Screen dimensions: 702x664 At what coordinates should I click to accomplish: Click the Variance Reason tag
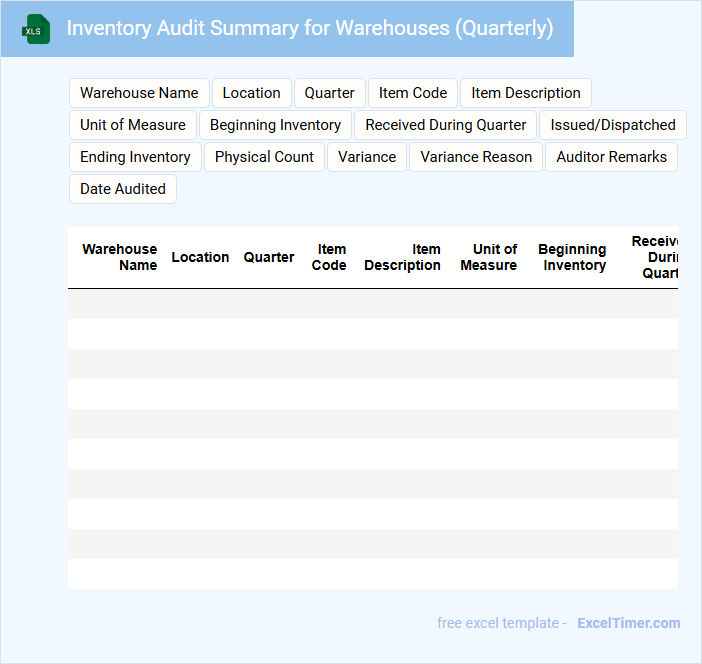click(x=476, y=157)
